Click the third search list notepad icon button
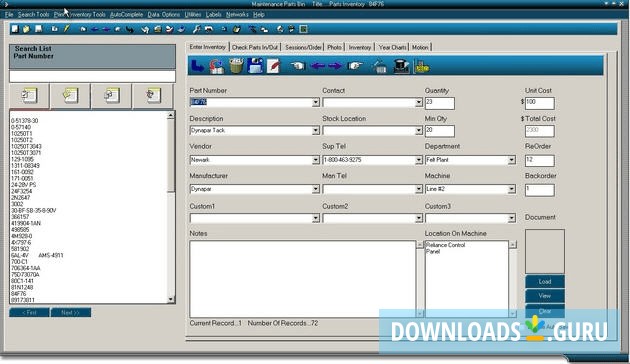Viewport: 630px width, 364px height. 111,96
